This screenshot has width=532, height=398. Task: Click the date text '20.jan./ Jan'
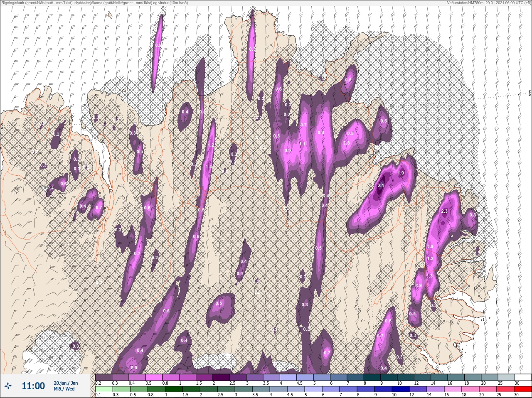tap(66, 383)
